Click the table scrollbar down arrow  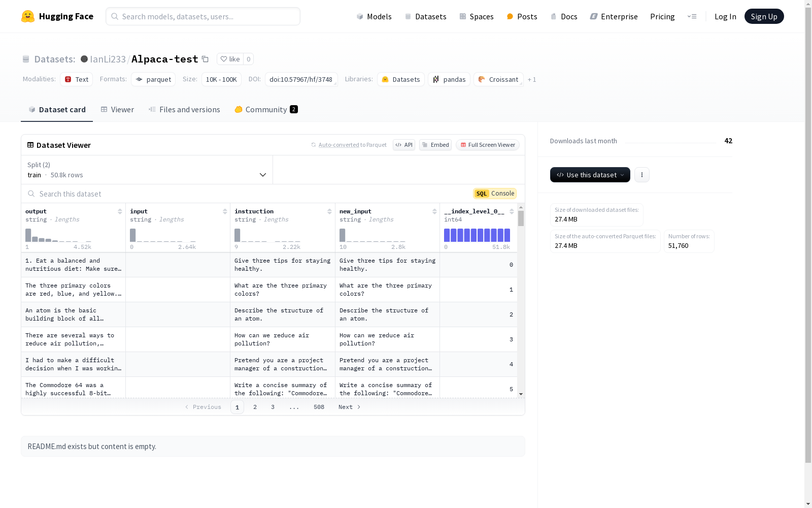(521, 394)
